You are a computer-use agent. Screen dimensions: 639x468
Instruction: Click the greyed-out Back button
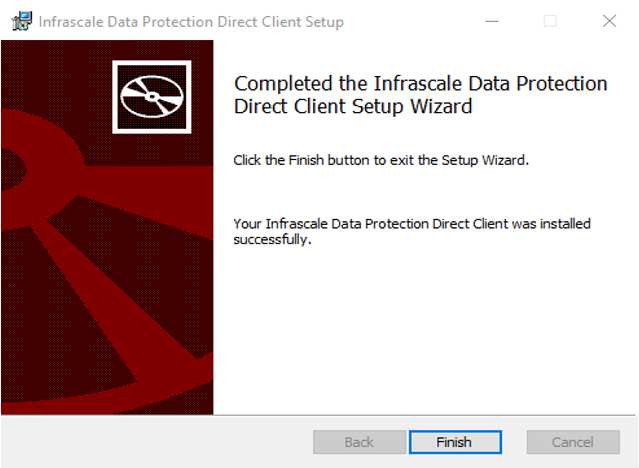[x=359, y=442]
